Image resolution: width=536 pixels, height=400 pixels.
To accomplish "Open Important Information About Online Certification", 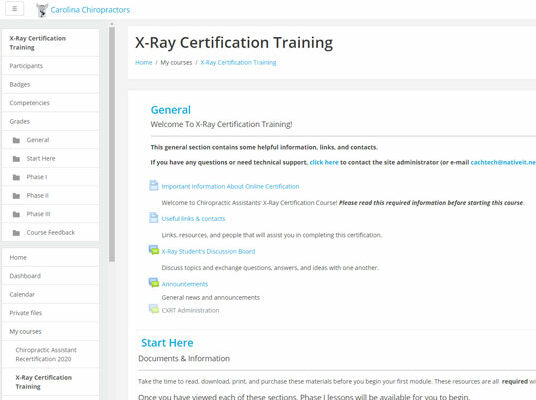I will pyautogui.click(x=230, y=186).
